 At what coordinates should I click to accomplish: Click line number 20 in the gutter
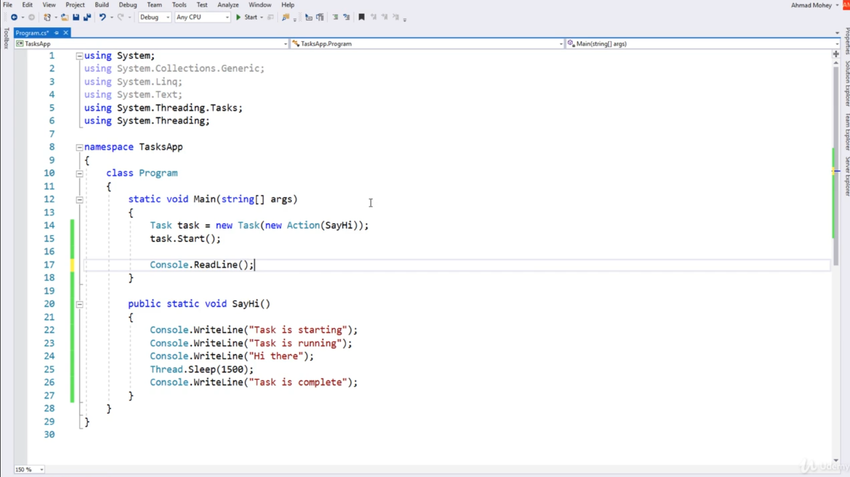49,304
